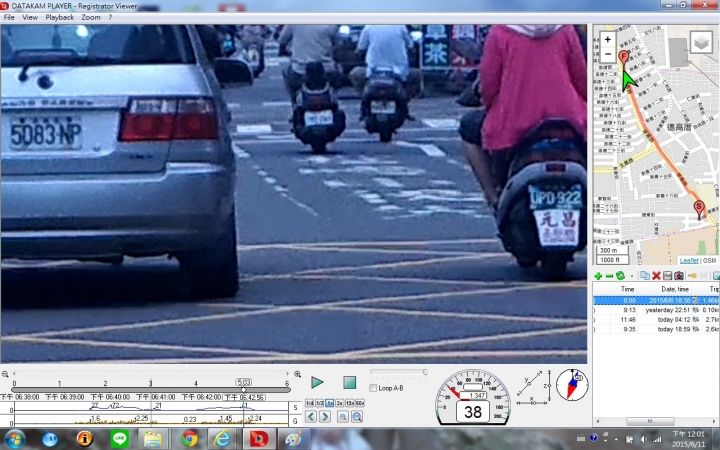Zoom in the timeline with plus magnifier
This screenshot has height=450, width=720.
pyautogui.click(x=298, y=374)
